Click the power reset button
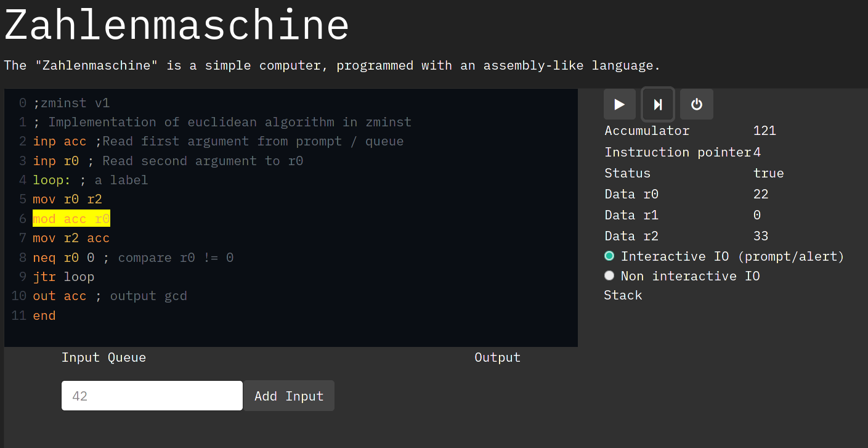The image size is (868, 448). 696,104
